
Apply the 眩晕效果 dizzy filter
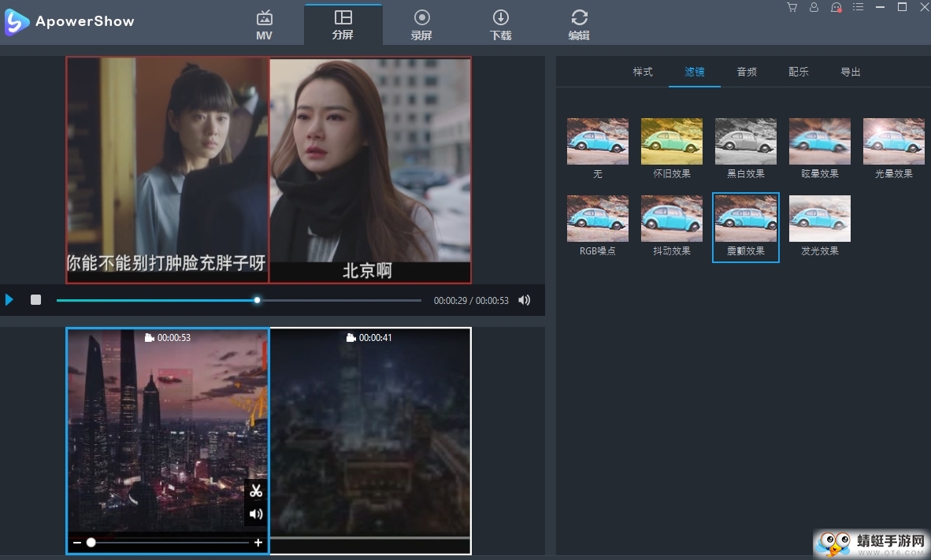(x=820, y=141)
